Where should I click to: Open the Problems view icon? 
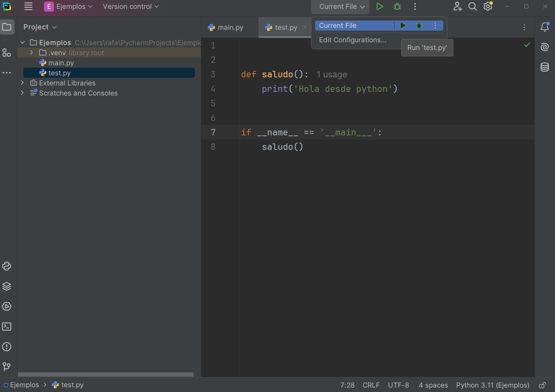6,346
